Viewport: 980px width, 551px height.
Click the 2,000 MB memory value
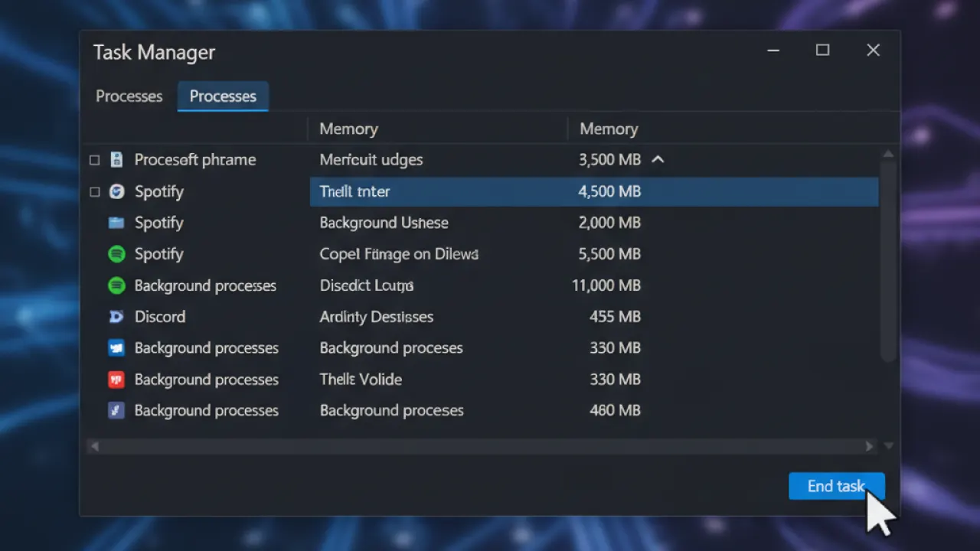coord(609,223)
